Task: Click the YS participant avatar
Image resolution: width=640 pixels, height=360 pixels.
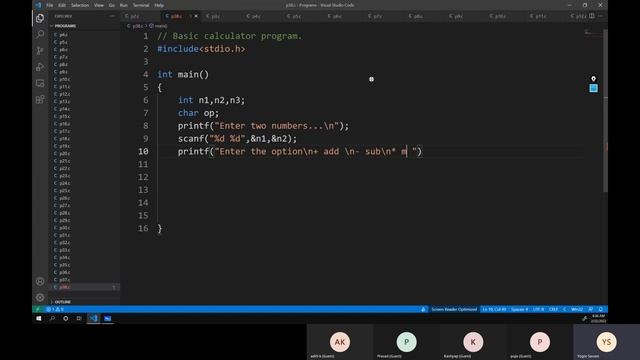Action: [x=606, y=342]
